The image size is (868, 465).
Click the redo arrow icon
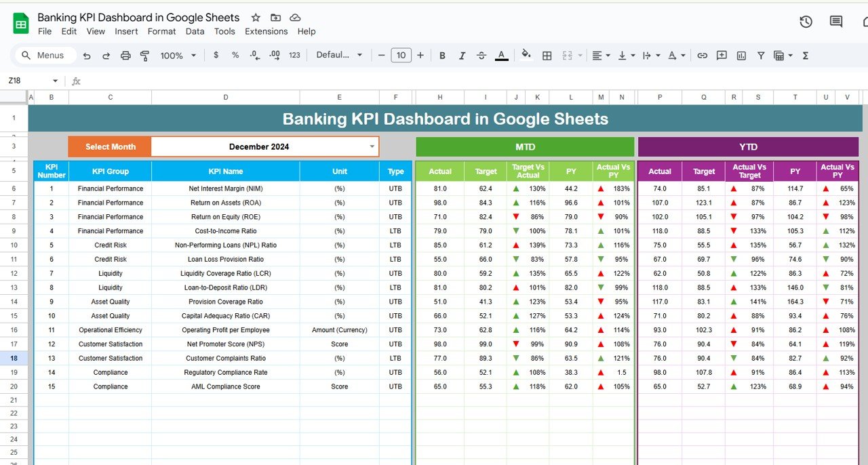coord(106,56)
